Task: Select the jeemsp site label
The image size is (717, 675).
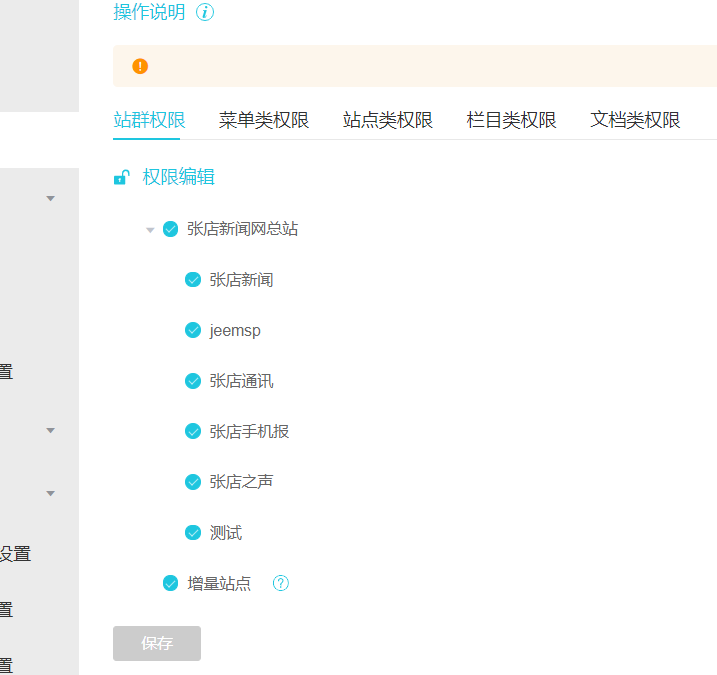Action: pos(235,331)
